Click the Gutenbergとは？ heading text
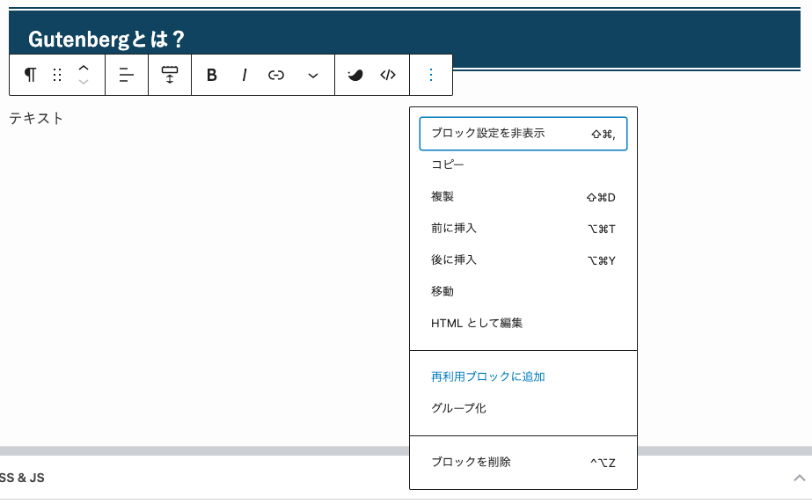 click(x=106, y=40)
